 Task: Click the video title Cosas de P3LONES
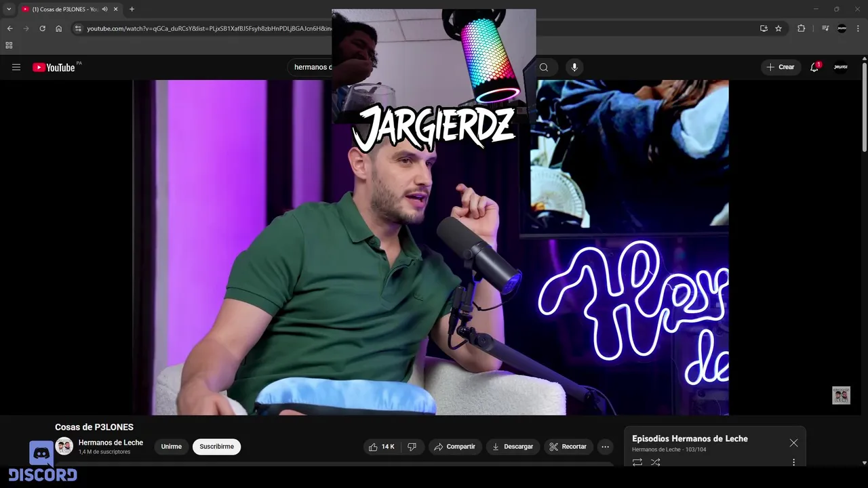[94, 427]
